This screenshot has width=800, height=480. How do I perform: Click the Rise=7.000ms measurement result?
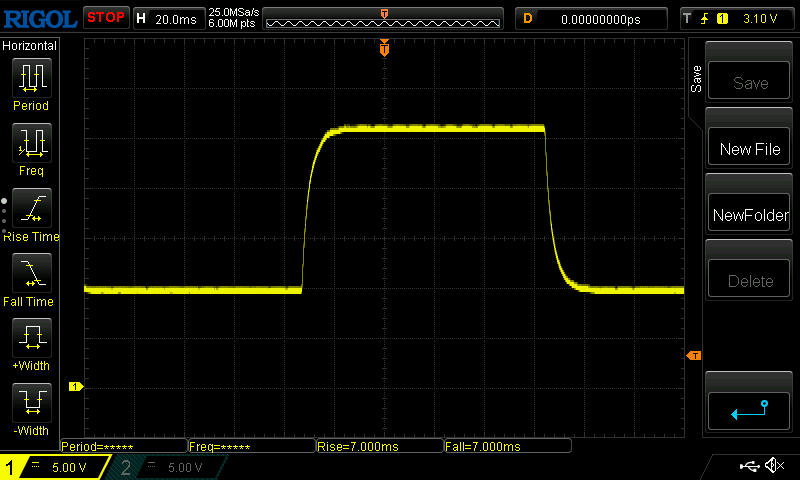pos(380,446)
